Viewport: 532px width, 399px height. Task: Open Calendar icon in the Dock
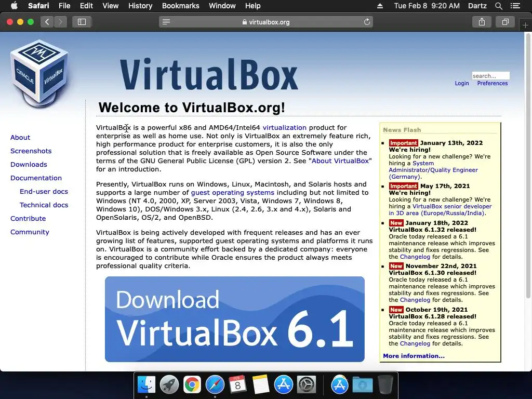point(237,385)
